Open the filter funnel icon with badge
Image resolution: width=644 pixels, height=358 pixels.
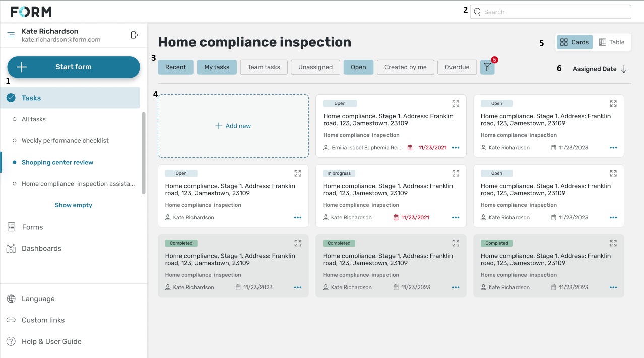pos(487,67)
